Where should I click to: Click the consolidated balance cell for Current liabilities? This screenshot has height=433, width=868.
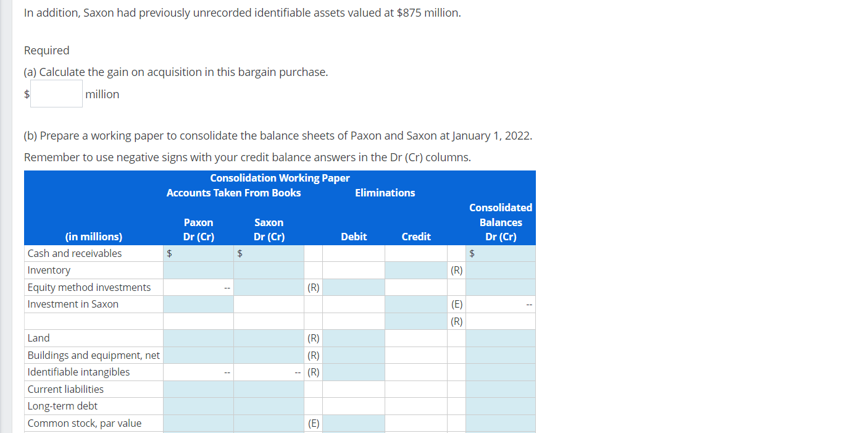[x=500, y=389]
